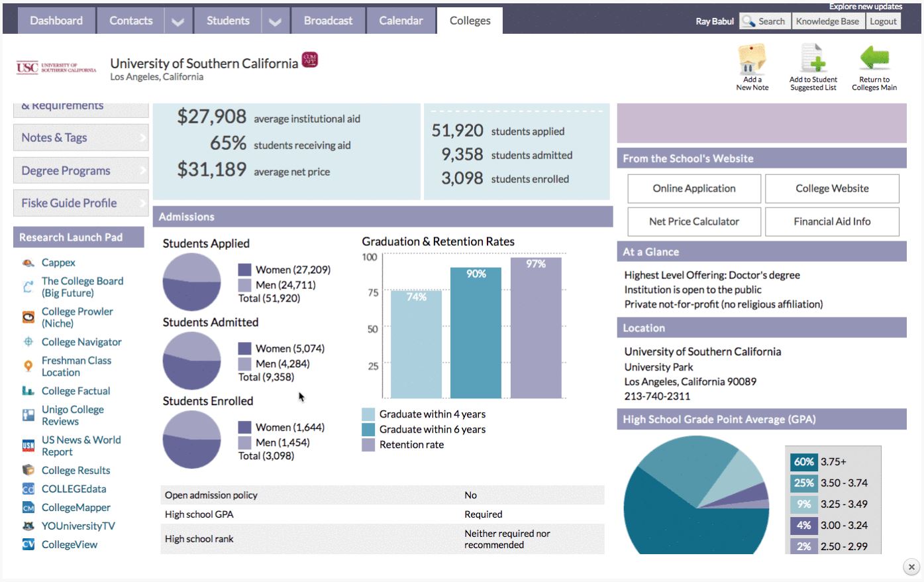Click the Knowledge Base button
The width and height of the screenshot is (924, 582).
click(x=827, y=21)
